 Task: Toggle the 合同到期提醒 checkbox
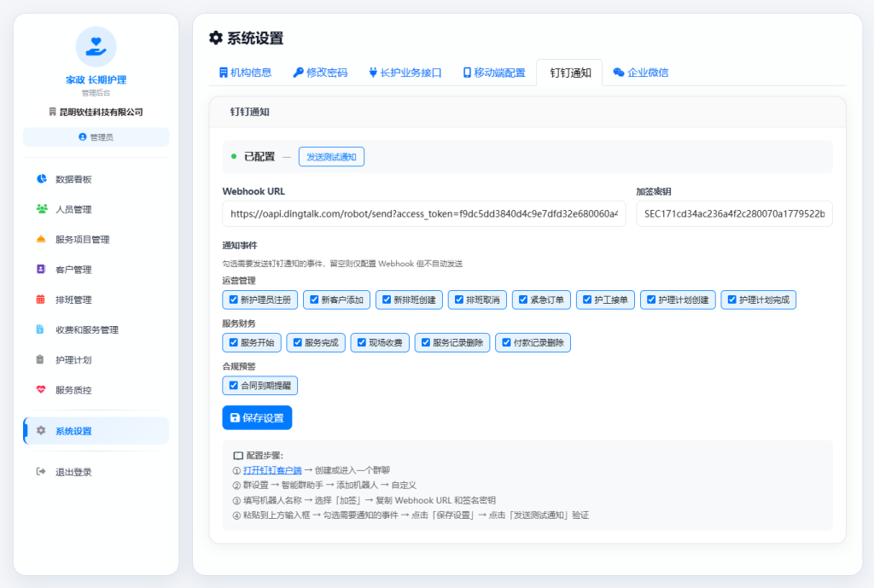point(234,386)
